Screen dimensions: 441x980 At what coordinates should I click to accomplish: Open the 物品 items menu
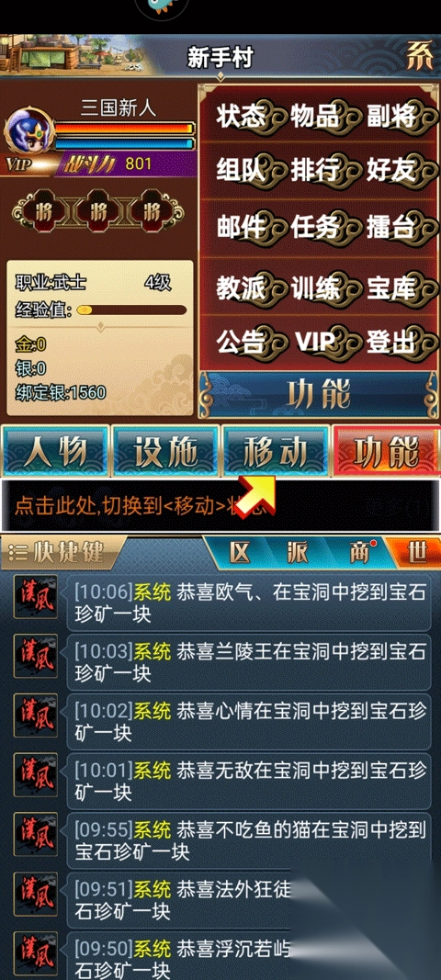[x=315, y=117]
